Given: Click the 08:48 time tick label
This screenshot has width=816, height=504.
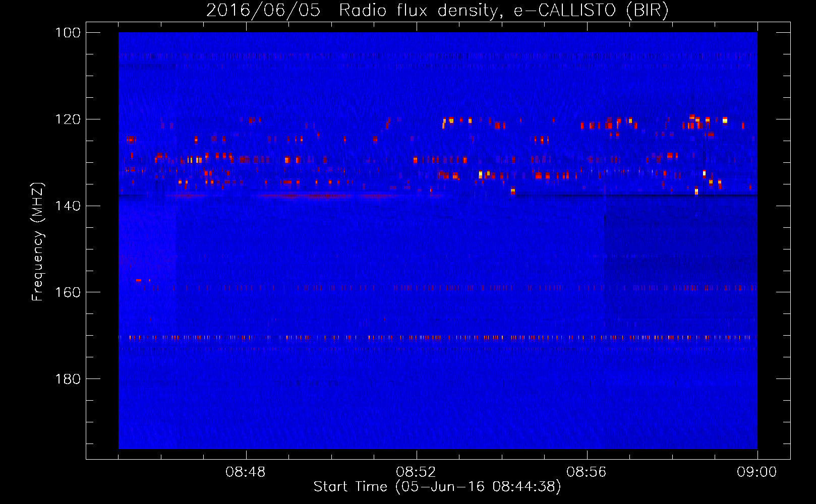Looking at the screenshot, I should coord(246,472).
